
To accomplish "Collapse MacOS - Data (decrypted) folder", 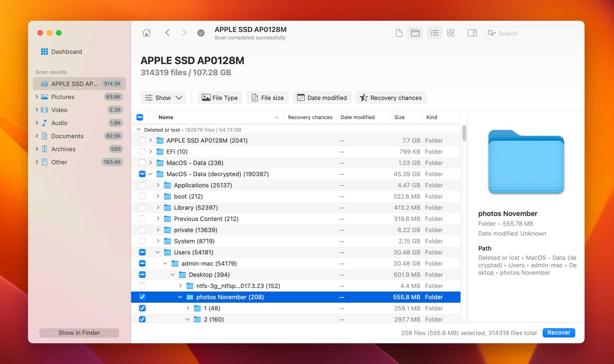I will tap(150, 174).
